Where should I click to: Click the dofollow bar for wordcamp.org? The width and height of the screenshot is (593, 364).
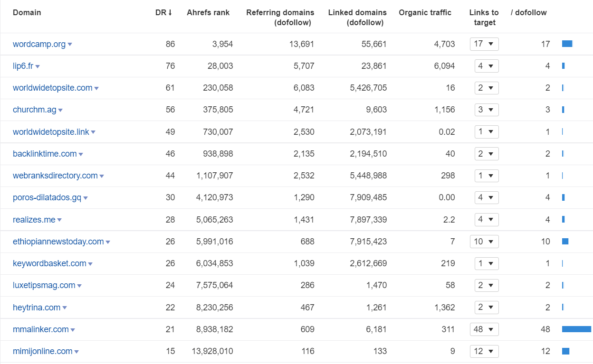(x=567, y=44)
